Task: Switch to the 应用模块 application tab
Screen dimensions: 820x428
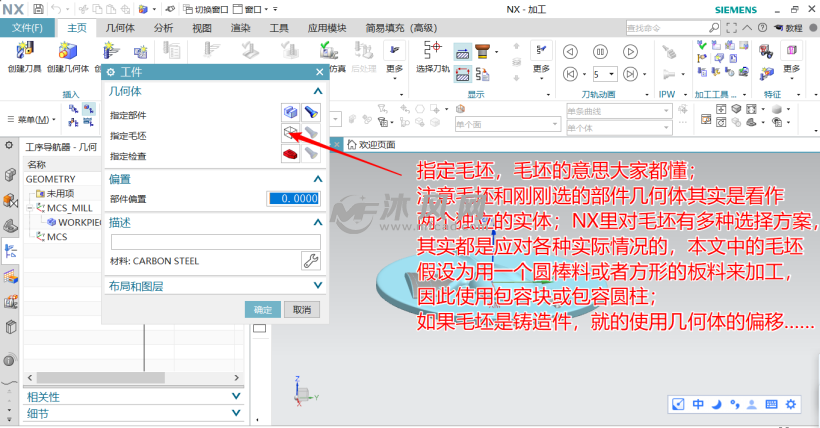Action: click(327, 28)
